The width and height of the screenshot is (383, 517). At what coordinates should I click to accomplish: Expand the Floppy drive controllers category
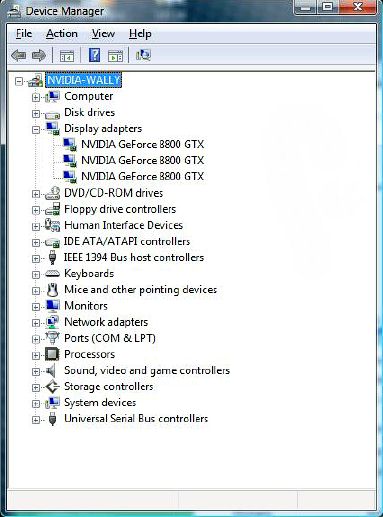36,210
